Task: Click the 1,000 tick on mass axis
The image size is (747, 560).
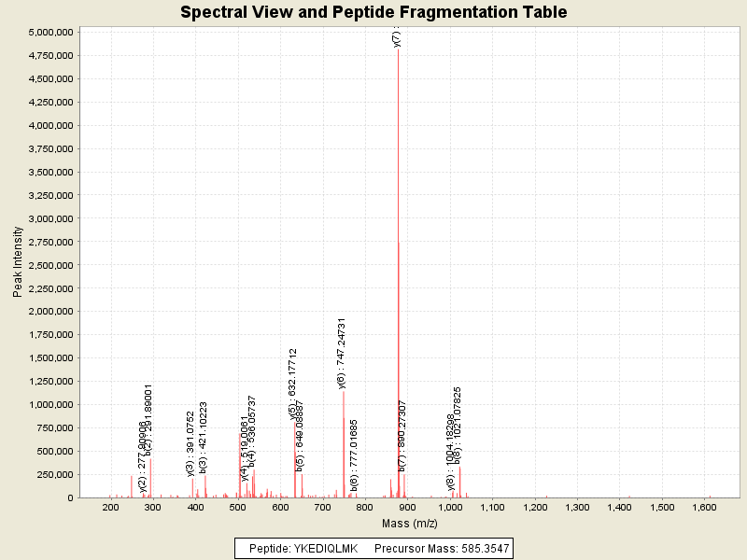Action: click(x=451, y=507)
